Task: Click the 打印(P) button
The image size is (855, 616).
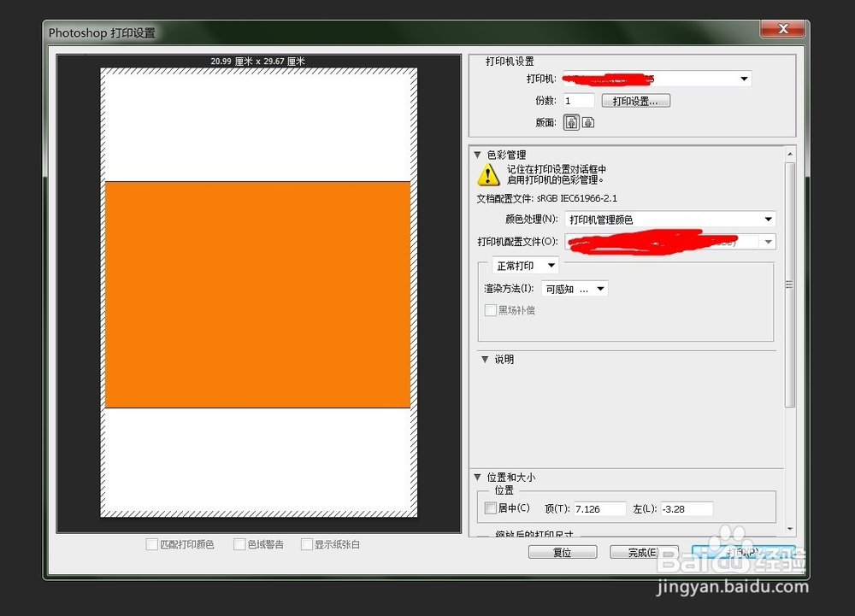Action: pos(743,552)
